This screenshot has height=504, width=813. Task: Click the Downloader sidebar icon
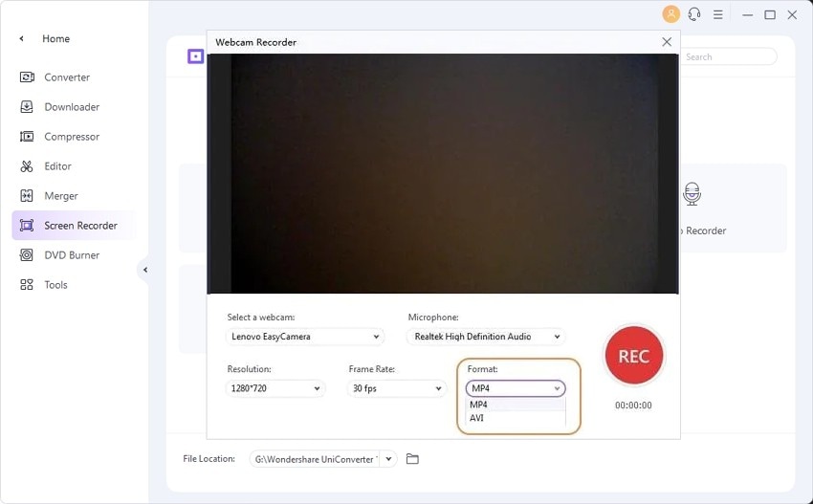pyautogui.click(x=27, y=107)
